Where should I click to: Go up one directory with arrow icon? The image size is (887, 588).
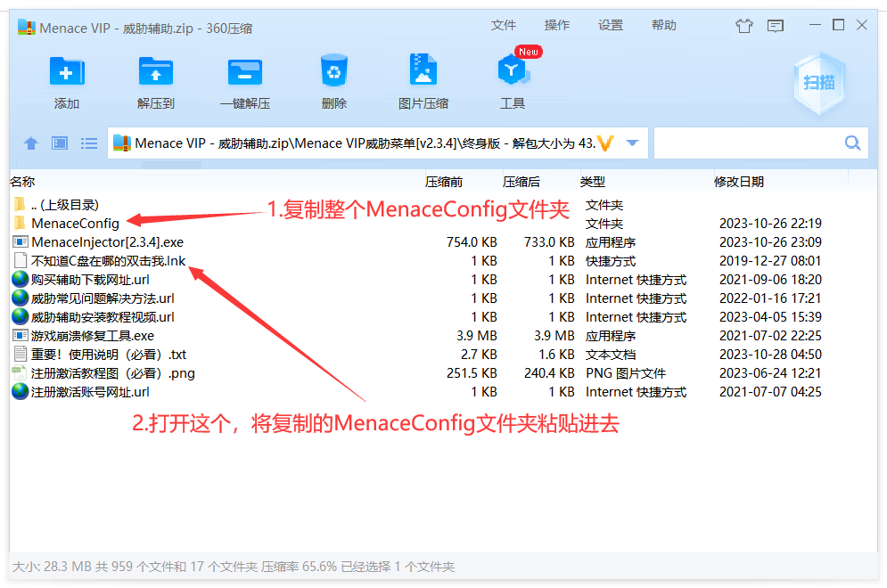pos(31,143)
